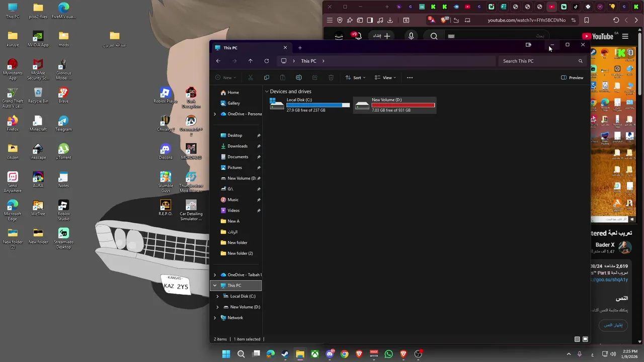
Task: Select the Roblox Studio desktop icon
Action: (63, 210)
